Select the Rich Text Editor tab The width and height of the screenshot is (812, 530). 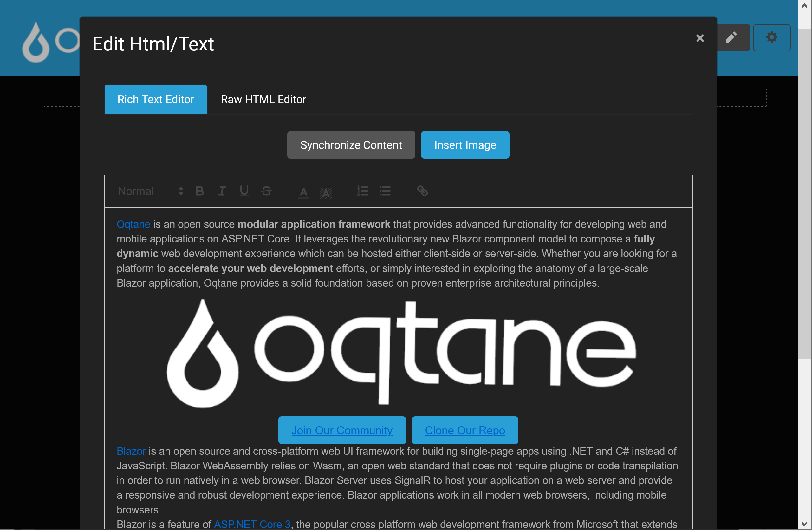tap(156, 99)
